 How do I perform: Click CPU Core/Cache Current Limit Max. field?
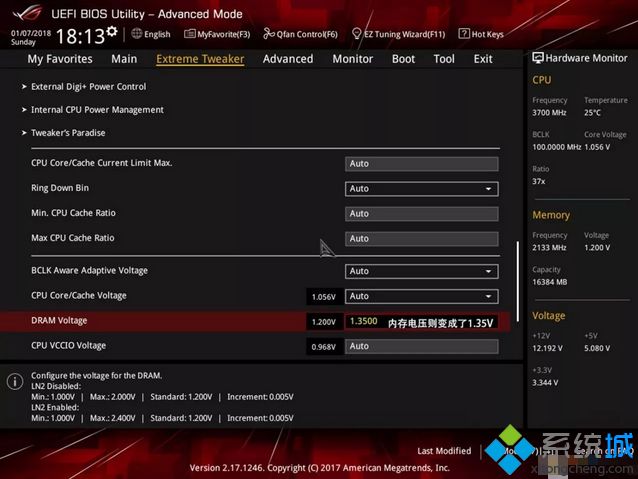click(x=422, y=164)
